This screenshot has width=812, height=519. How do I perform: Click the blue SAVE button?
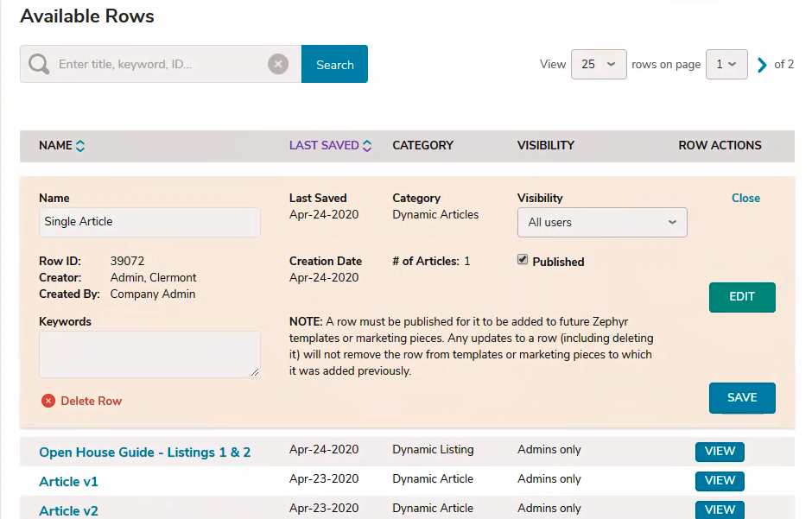pos(742,397)
